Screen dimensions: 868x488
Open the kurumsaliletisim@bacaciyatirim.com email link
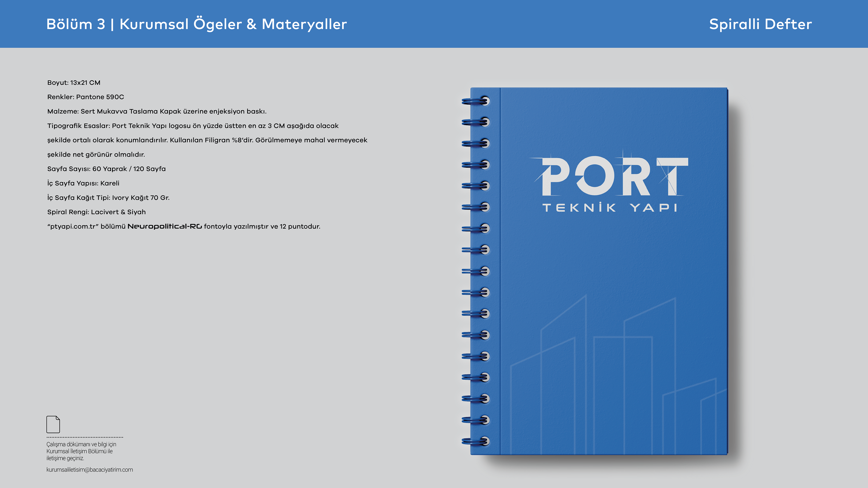[90, 470]
